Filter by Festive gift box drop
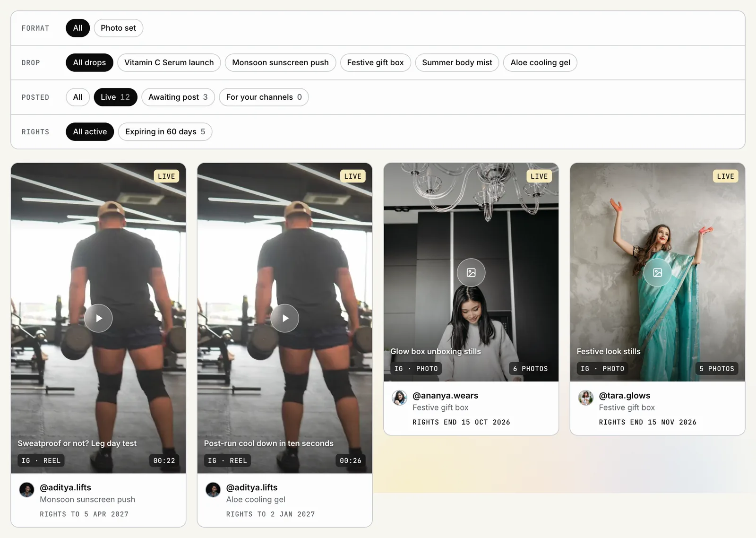This screenshot has width=756, height=538. (375, 62)
